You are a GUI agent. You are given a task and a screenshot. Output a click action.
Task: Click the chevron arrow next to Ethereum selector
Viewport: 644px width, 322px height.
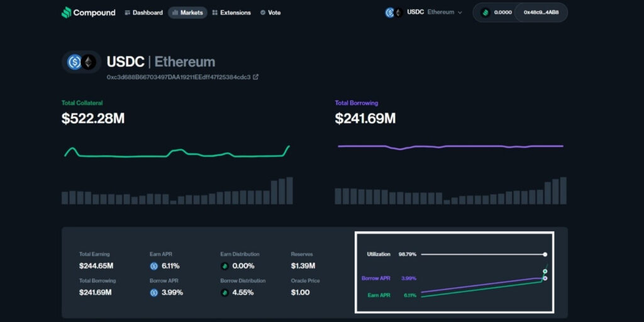pos(460,13)
